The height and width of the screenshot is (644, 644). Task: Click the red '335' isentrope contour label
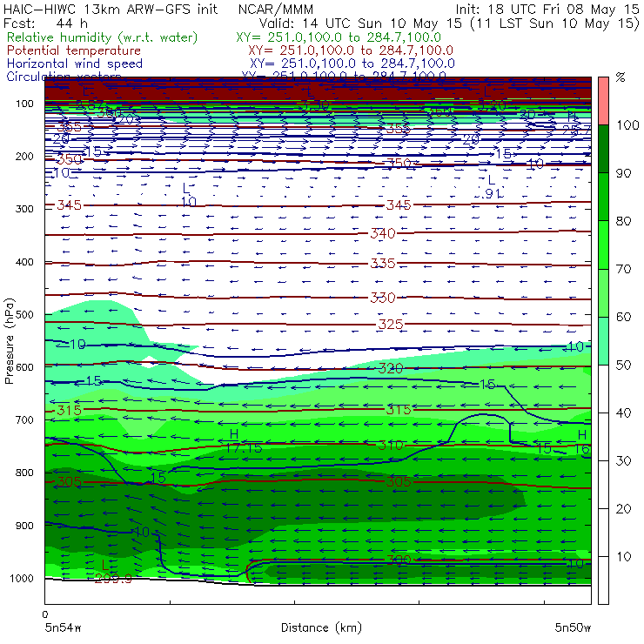(x=383, y=264)
